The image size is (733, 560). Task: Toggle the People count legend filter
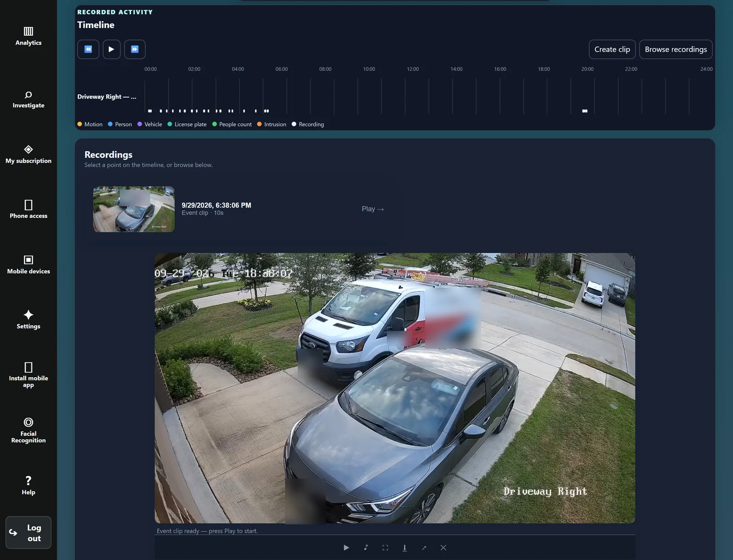pos(232,124)
